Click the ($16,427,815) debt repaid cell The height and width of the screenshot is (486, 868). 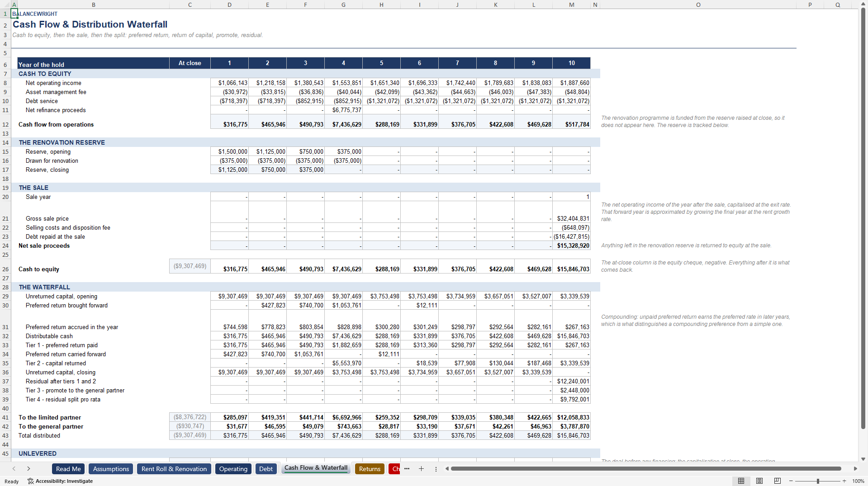click(x=571, y=236)
